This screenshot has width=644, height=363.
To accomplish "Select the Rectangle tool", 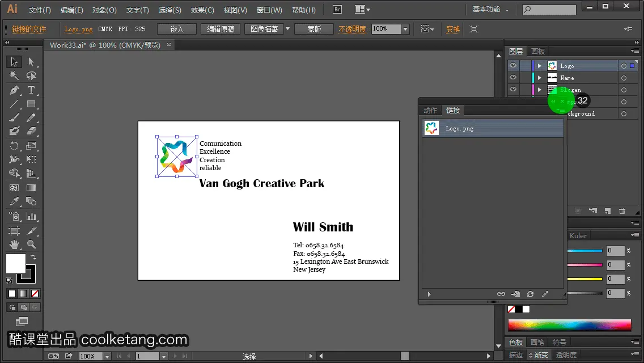I will 31,104.
